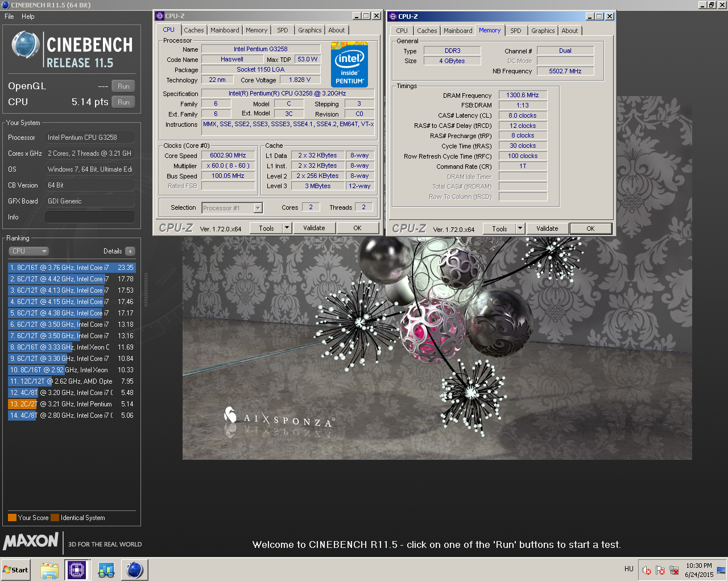
Task: Open the Windows Start menu
Action: (15, 570)
